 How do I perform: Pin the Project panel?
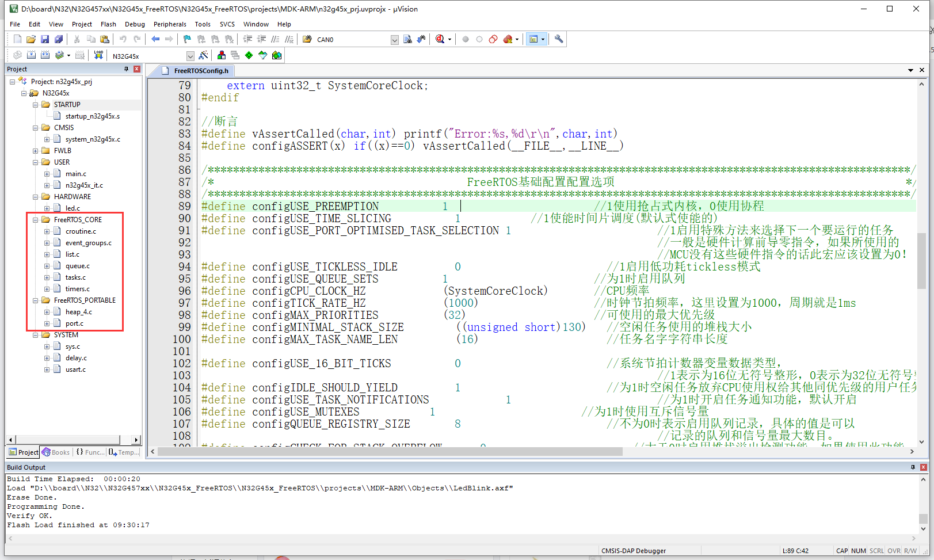(127, 69)
